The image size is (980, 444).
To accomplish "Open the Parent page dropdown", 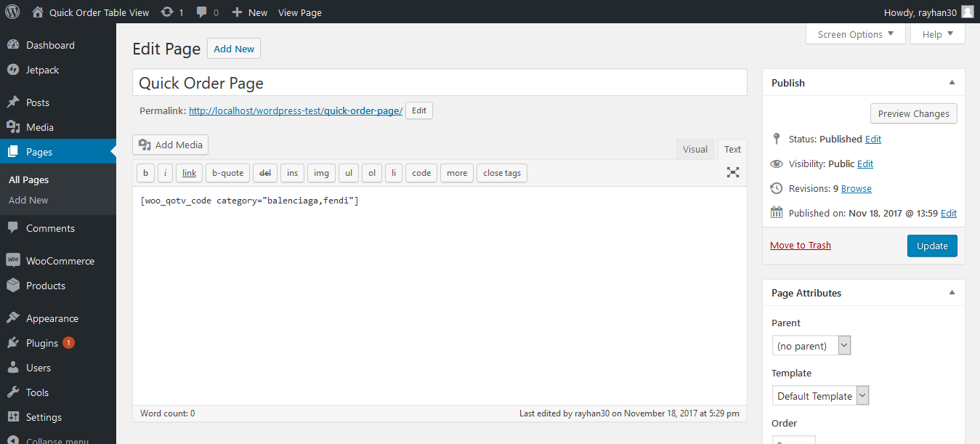I will pos(811,346).
